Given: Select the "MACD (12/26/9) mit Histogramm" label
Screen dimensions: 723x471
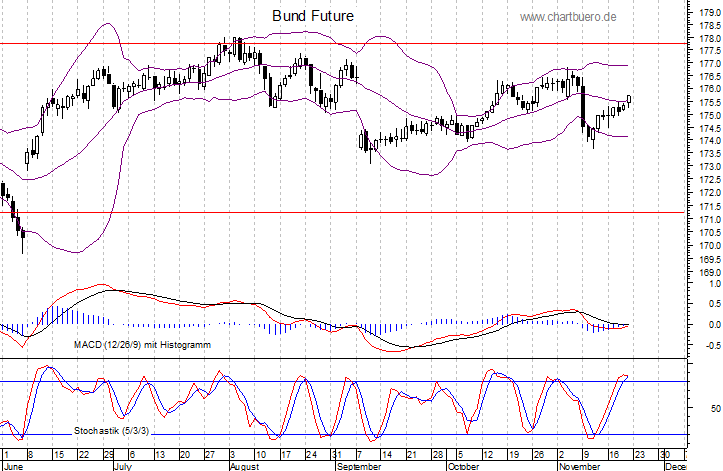Looking at the screenshot, I should coord(142,345).
